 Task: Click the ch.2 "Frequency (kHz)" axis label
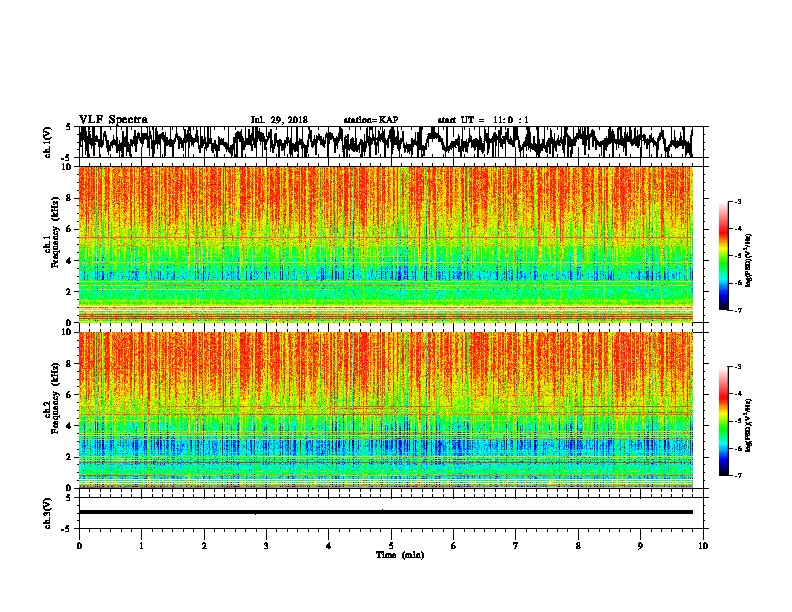[54, 398]
